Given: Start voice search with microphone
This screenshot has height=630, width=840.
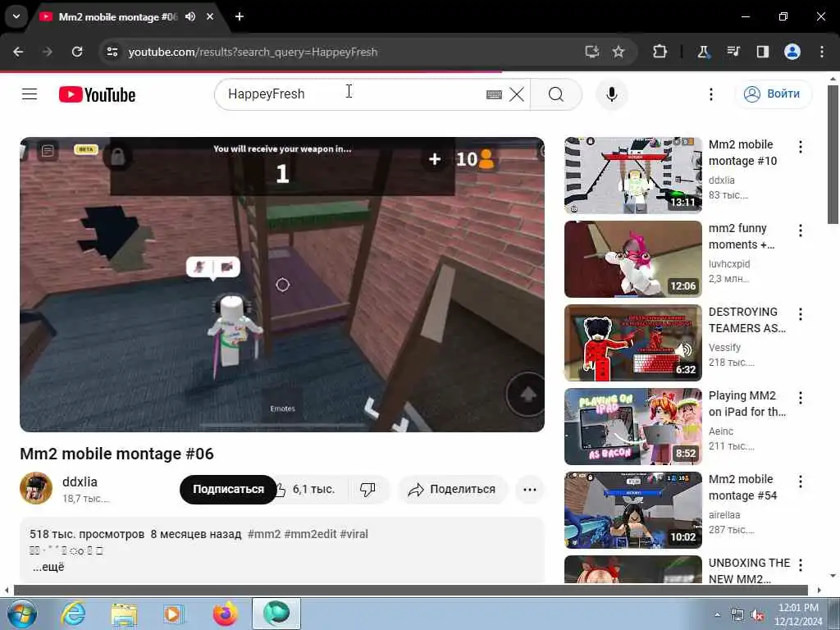Looking at the screenshot, I should (x=611, y=95).
